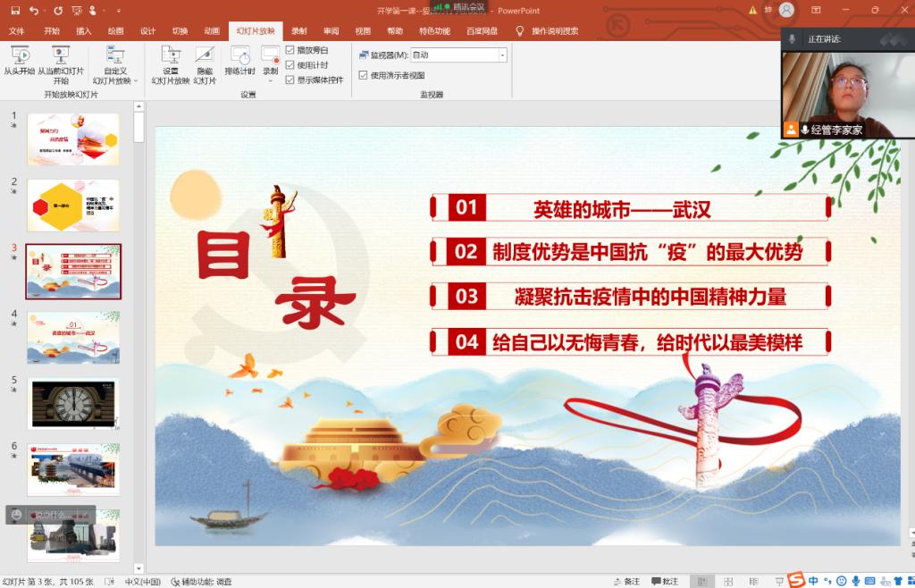Screen dimensions: 915x588
Task: Click Sogou input method S icon
Action: pyautogui.click(x=795, y=581)
